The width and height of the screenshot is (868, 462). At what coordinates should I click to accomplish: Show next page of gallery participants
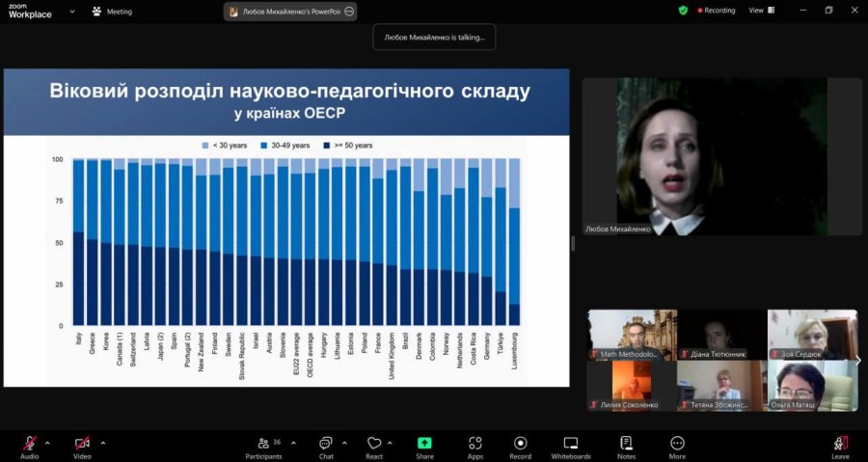tap(858, 361)
